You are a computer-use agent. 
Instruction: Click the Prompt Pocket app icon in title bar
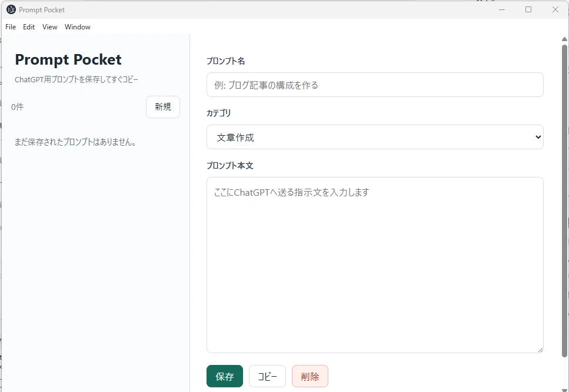(11, 10)
